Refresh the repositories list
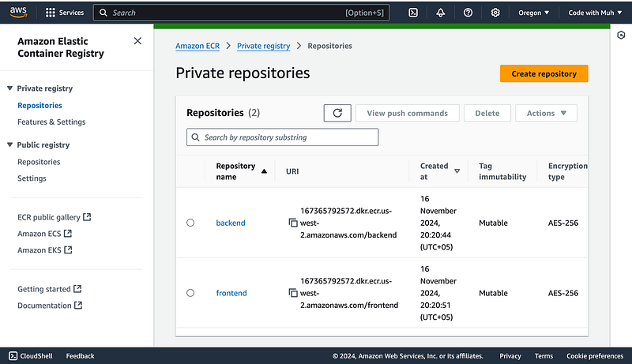The height and width of the screenshot is (364, 632). point(337,113)
